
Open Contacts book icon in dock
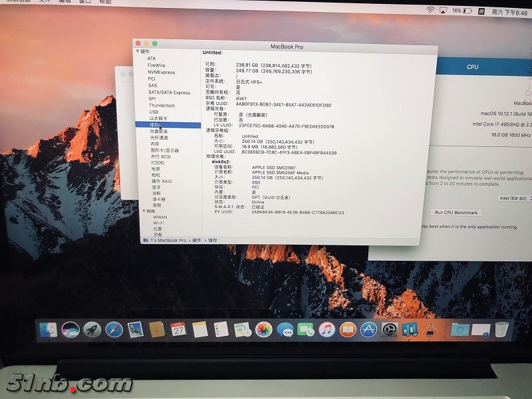coord(157,329)
